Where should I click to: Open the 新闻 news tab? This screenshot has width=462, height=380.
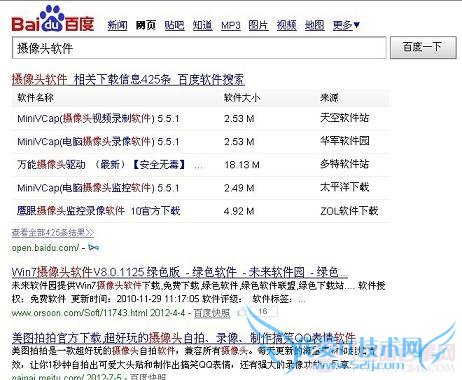(117, 25)
